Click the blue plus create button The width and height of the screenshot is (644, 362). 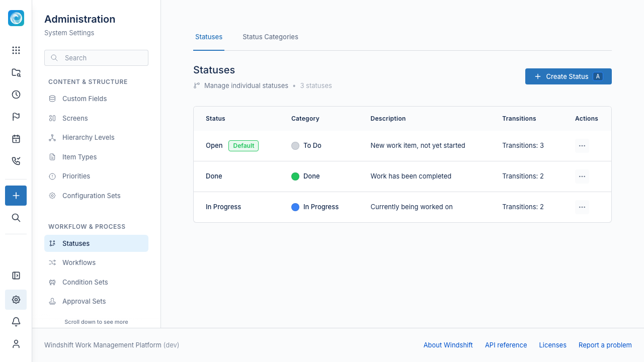16,196
